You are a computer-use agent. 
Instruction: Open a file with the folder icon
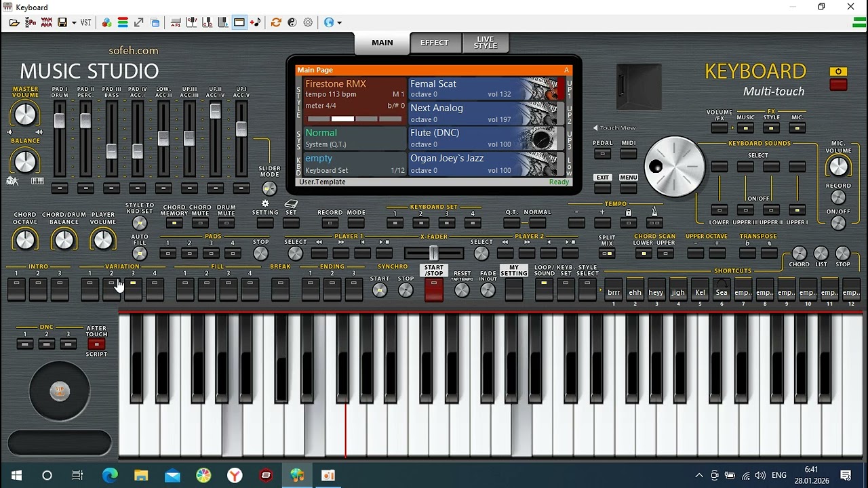[x=14, y=22]
